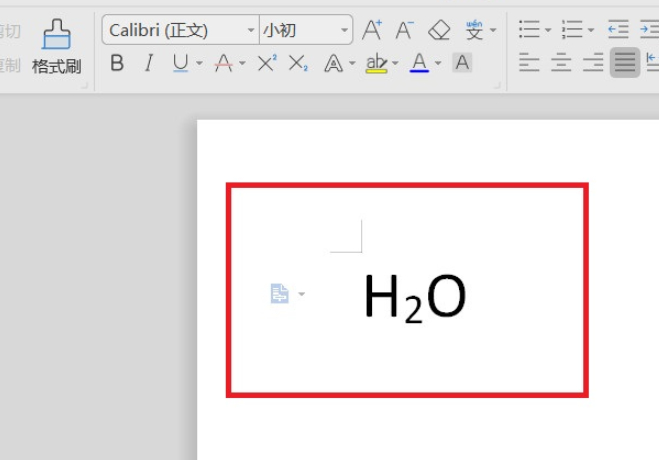Viewport: 659px width, 460px height.
Task: Click the paragraph layout icon beside the text
Action: coord(280,294)
